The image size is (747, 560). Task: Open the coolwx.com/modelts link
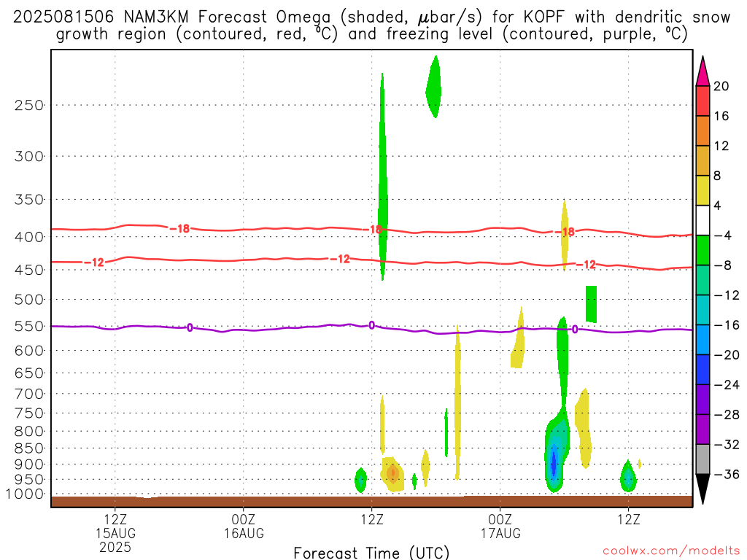671,551
